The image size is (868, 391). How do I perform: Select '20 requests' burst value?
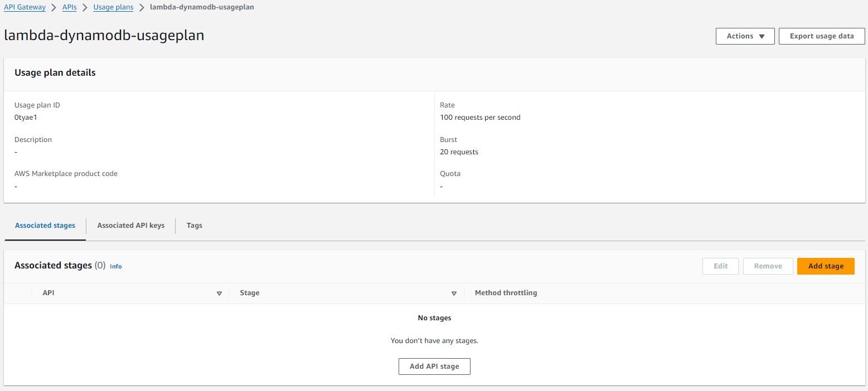[x=459, y=152]
